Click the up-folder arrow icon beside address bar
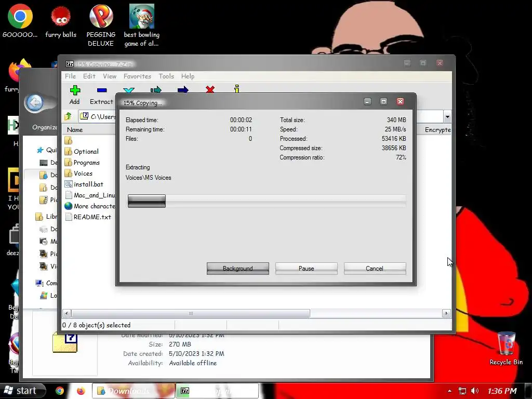Screen dimensions: 532x399 (x=68, y=116)
